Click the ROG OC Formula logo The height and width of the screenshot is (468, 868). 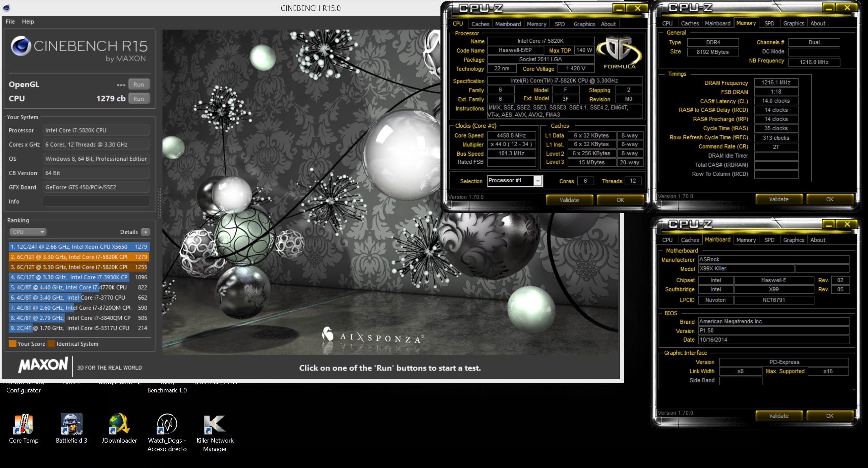pyautogui.click(x=619, y=53)
